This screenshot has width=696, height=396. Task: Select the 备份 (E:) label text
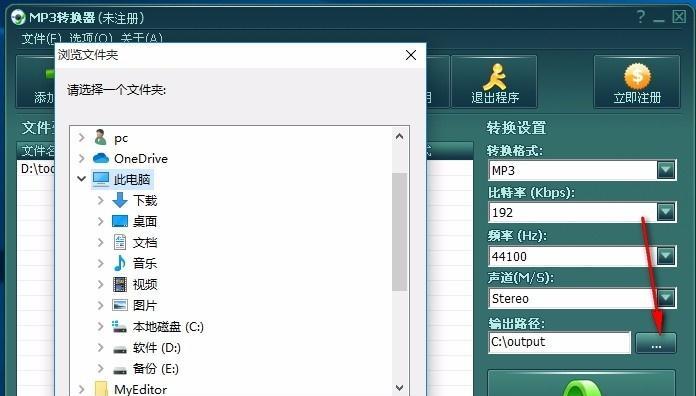tap(156, 368)
